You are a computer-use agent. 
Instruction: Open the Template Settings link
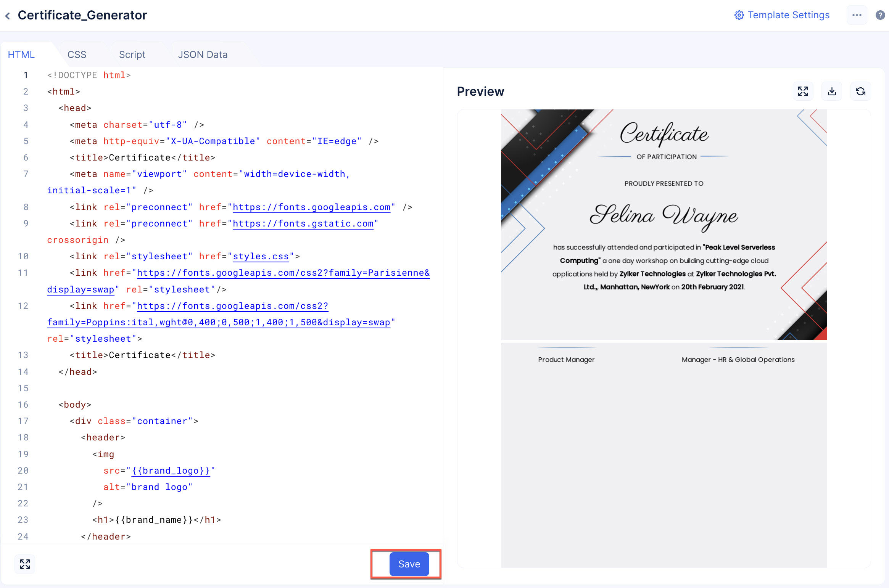pyautogui.click(x=788, y=15)
